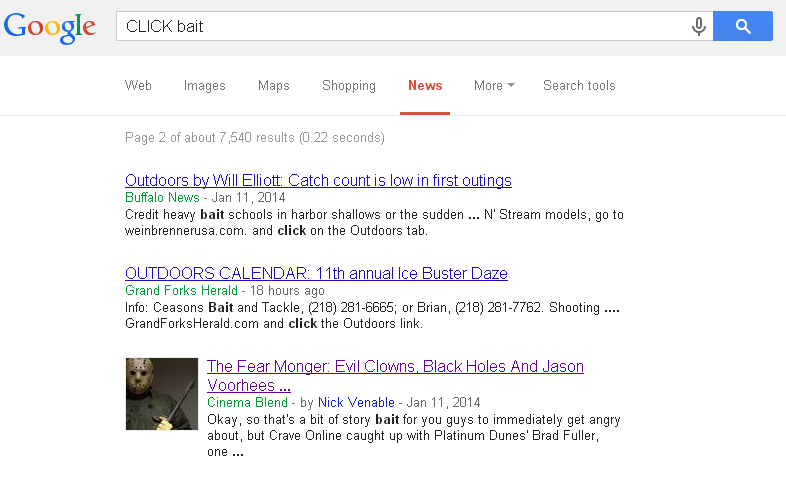Screen dimensions: 786x486
Task: Click the voice search microphone icon
Action: 699,27
